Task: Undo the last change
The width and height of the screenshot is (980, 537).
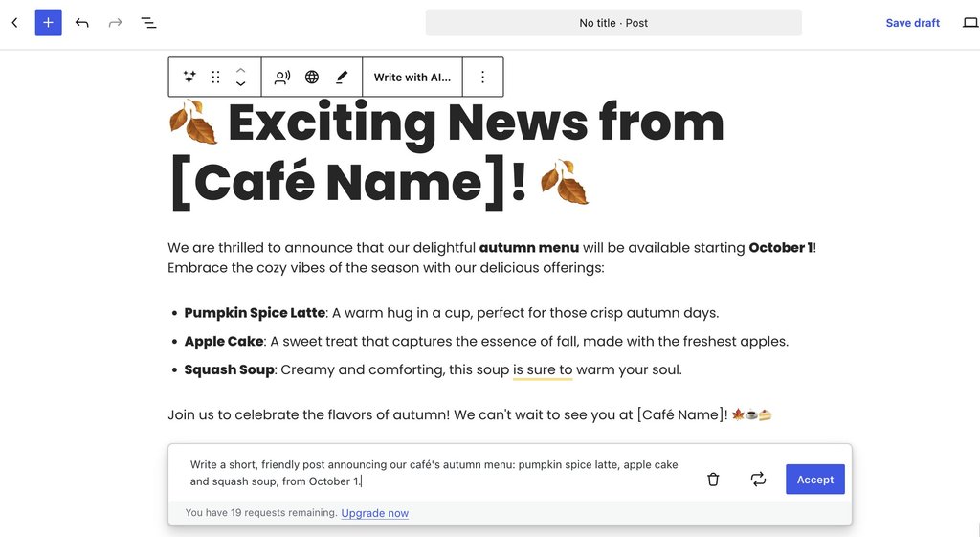Action: point(82,23)
